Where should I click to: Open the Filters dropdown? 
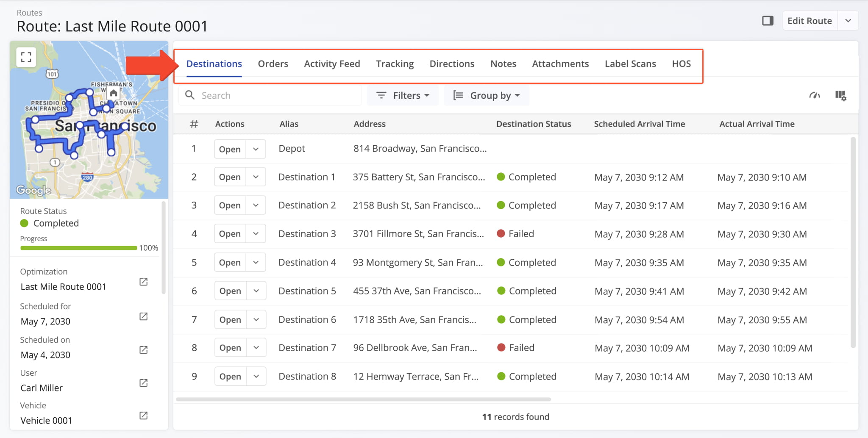click(x=403, y=96)
